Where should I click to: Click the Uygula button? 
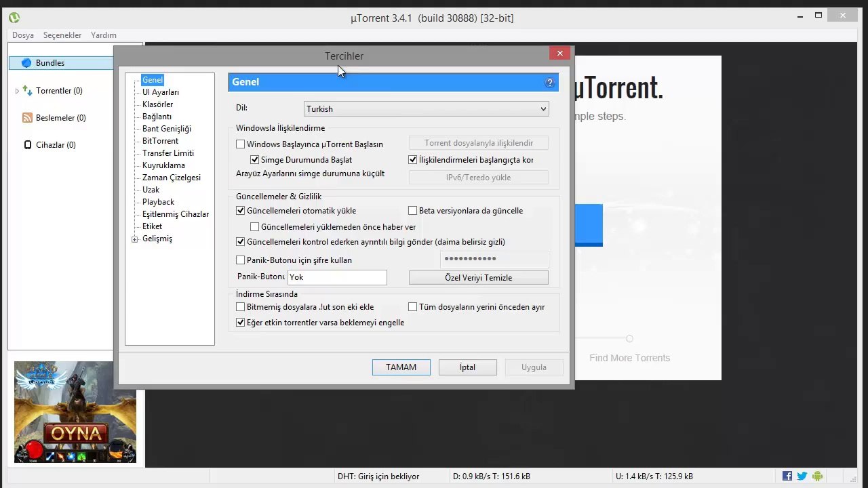tap(534, 367)
